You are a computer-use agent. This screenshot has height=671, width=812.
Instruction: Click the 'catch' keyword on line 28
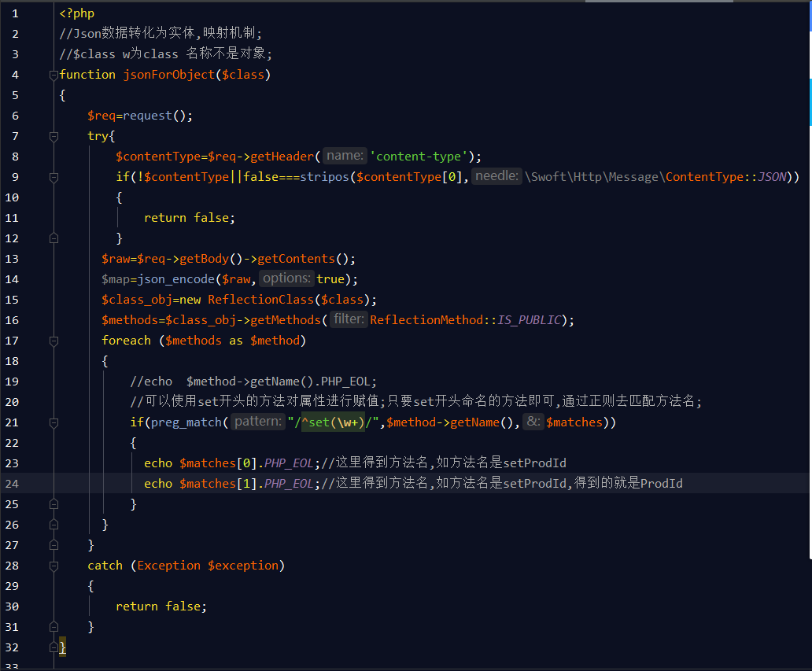pos(105,566)
